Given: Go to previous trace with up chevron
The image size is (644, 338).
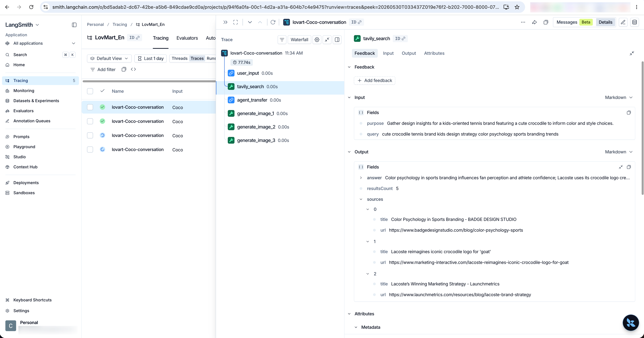Looking at the screenshot, I should click(x=260, y=22).
